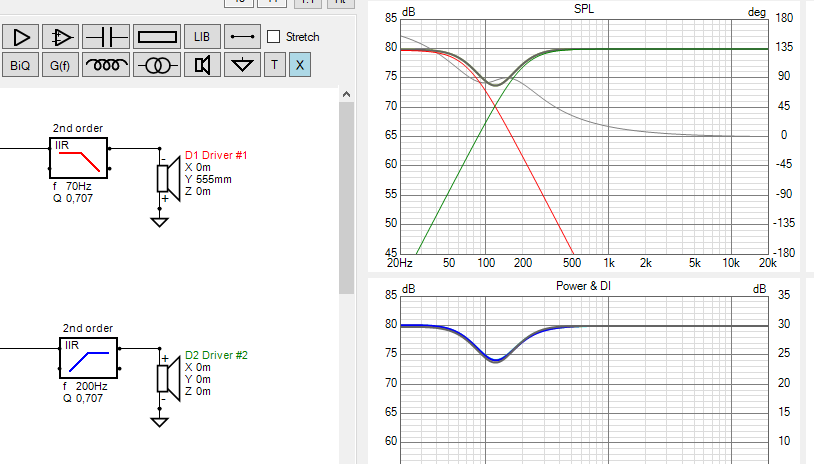Screen dimensions: 814x464
Task: Toggle the T button
Action: [x=275, y=66]
